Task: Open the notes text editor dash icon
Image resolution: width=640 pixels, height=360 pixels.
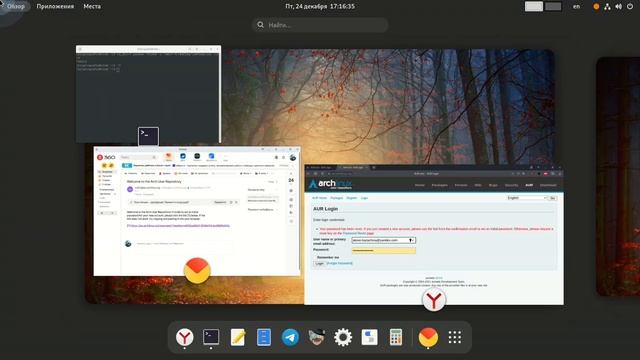Action: coord(238,337)
